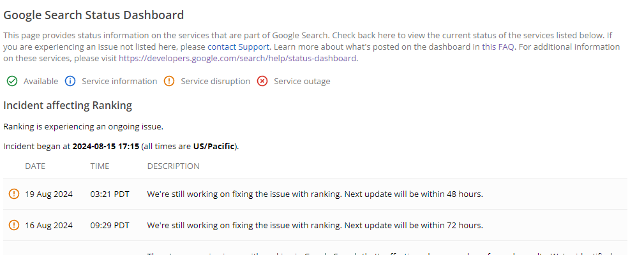Click the update mentioning 48 hours
Image resolution: width=644 pixels, height=255 pixels.
click(315, 194)
